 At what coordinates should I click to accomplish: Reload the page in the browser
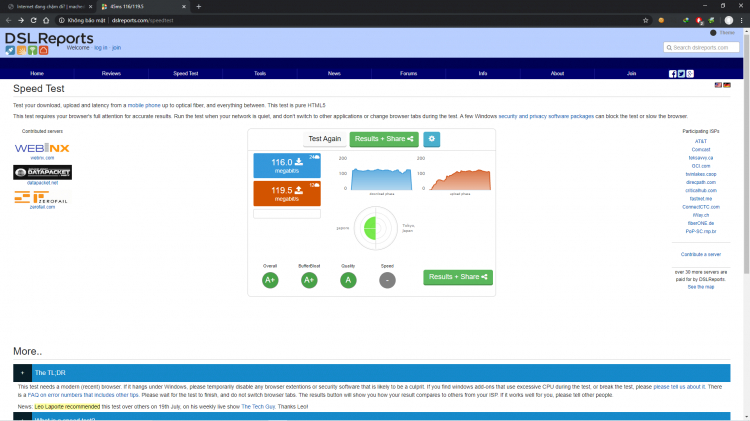(33, 20)
